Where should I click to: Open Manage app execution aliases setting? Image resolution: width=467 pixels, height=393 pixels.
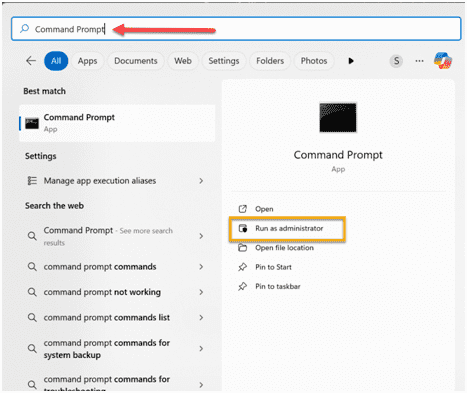pos(116,181)
